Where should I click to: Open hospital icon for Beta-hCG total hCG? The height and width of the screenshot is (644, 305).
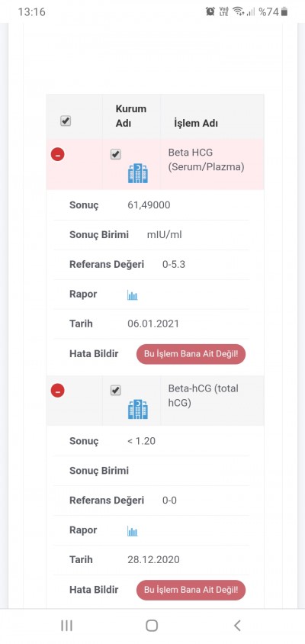click(138, 409)
